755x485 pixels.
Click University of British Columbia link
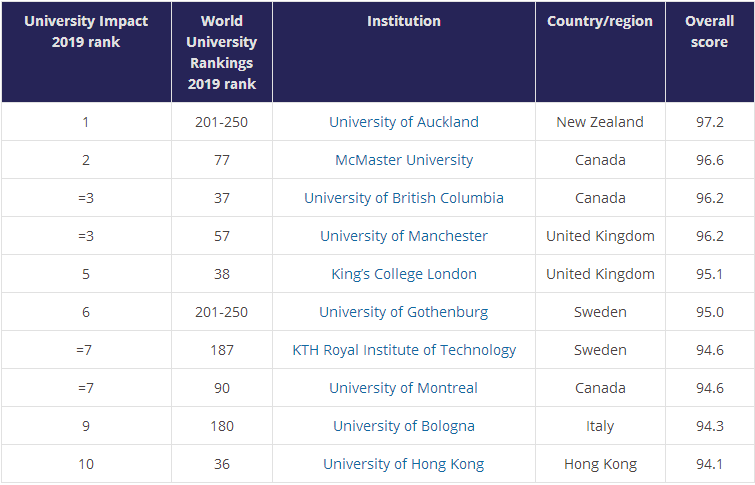point(403,198)
